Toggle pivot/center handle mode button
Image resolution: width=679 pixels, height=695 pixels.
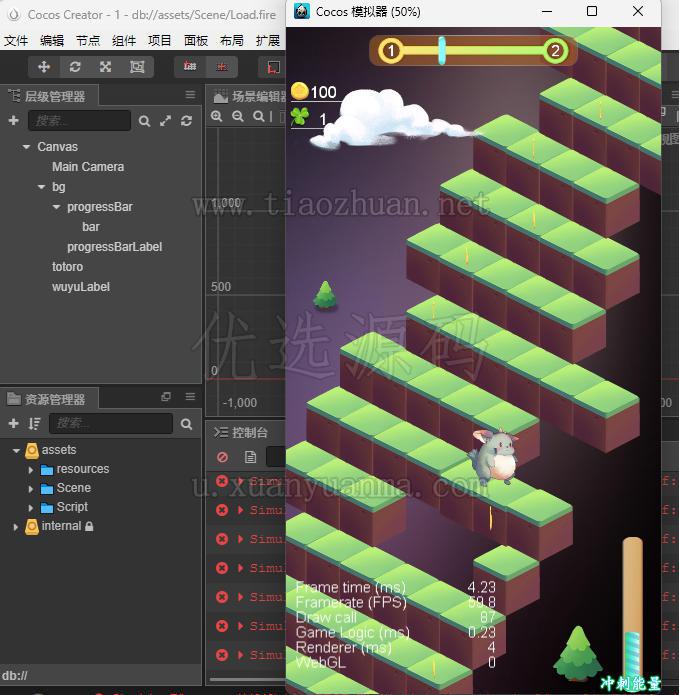click(190, 66)
